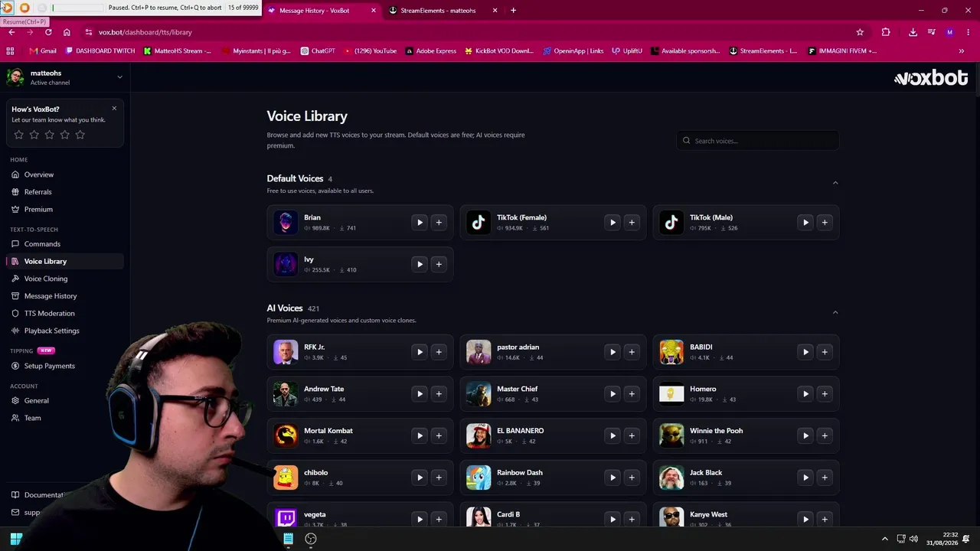980x551 pixels.
Task: Open OpeninApp | Links bookmark
Action: 573,51
